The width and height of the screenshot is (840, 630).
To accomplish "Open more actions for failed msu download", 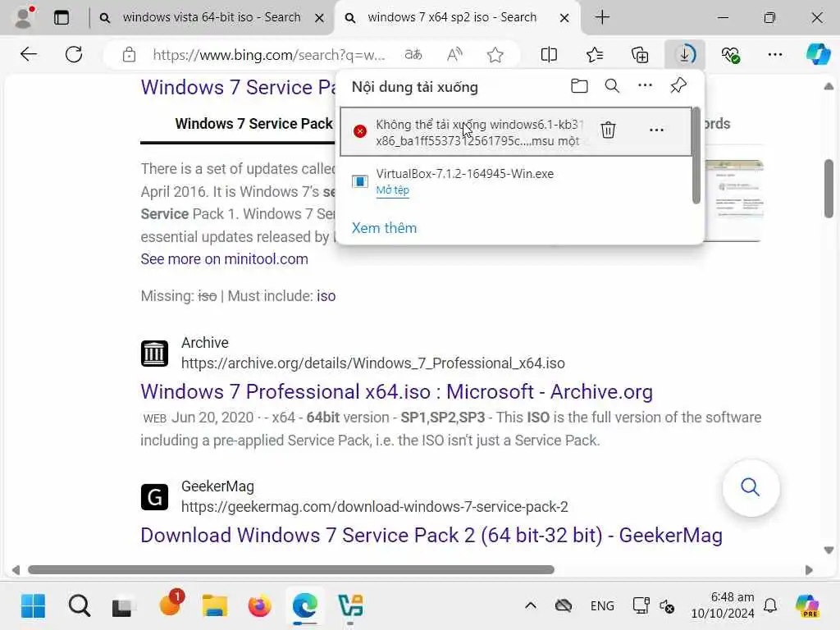I will coord(656,130).
